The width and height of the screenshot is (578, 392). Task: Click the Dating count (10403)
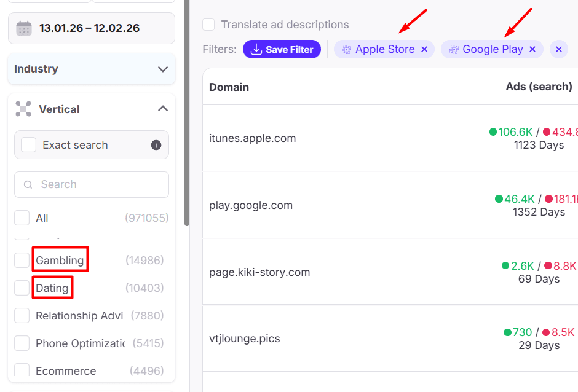[x=144, y=288]
